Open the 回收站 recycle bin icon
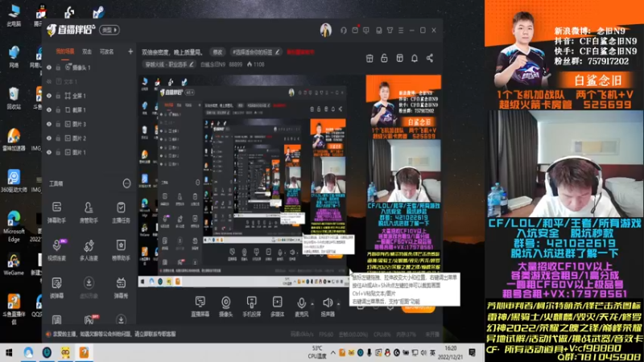The height and width of the screenshot is (362, 644). 14,98
